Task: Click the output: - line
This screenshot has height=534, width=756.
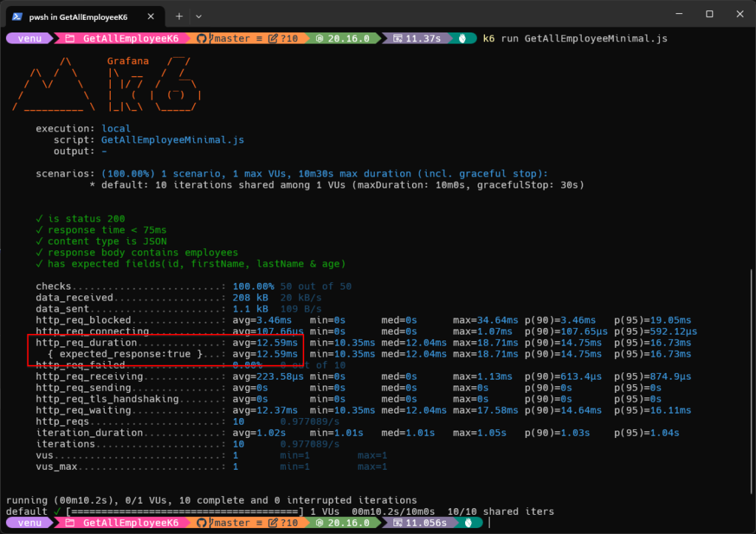Action: point(80,151)
